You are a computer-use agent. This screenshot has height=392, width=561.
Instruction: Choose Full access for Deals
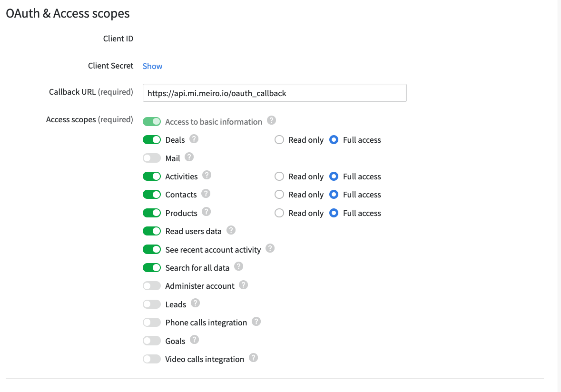click(334, 140)
